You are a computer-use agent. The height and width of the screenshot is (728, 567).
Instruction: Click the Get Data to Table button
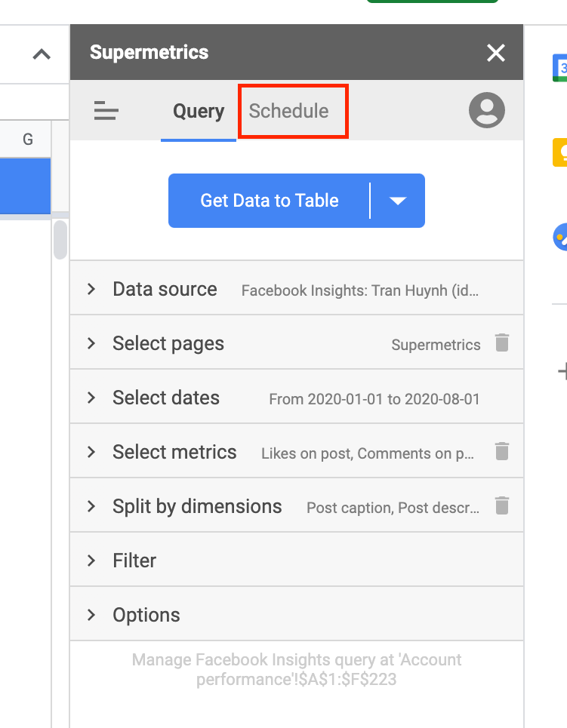(x=269, y=201)
